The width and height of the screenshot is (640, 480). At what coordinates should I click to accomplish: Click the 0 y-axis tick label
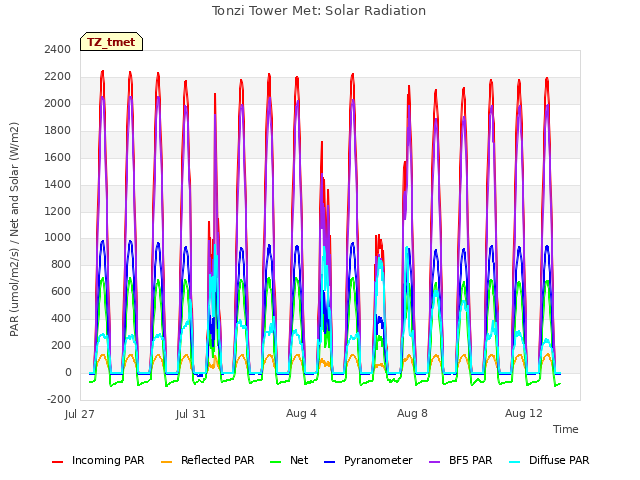[68, 373]
